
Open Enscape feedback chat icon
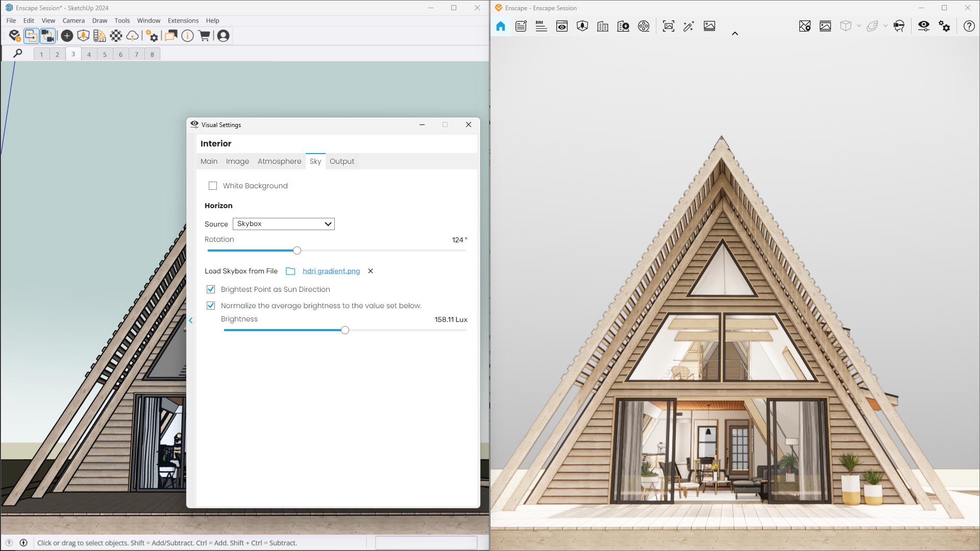171,36
